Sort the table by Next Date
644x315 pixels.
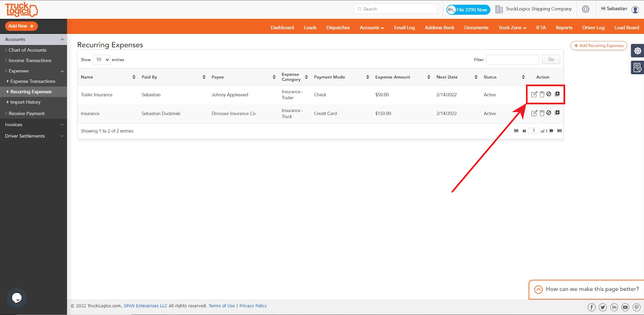[476, 77]
